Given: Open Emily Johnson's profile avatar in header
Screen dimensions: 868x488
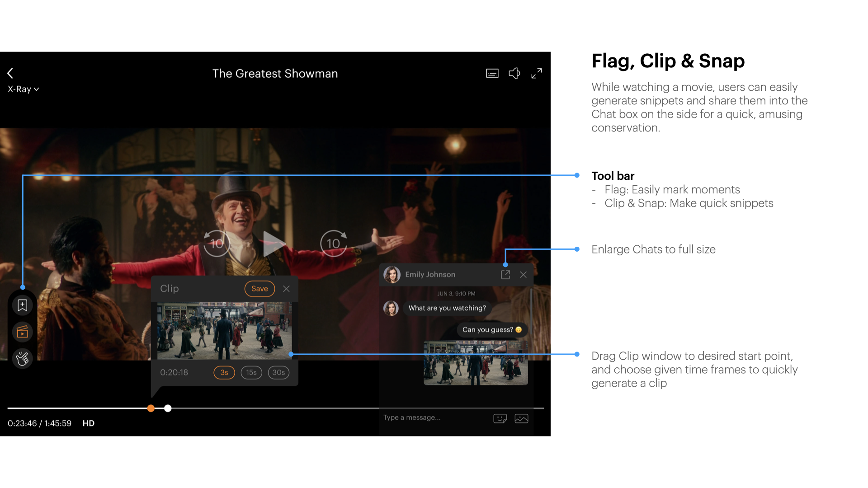Looking at the screenshot, I should click(392, 274).
